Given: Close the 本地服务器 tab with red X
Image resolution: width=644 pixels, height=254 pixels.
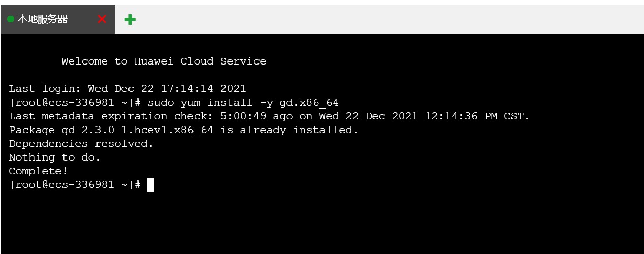Looking at the screenshot, I should click(102, 19).
